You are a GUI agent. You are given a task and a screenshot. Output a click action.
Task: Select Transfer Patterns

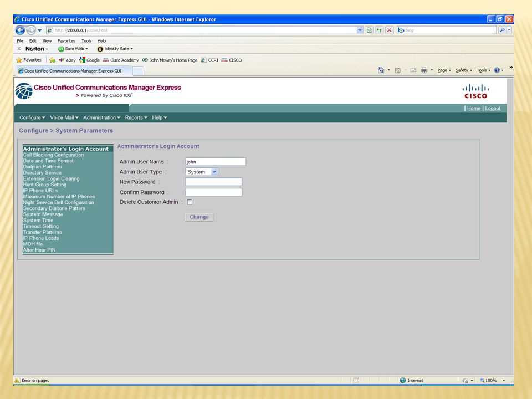click(43, 232)
